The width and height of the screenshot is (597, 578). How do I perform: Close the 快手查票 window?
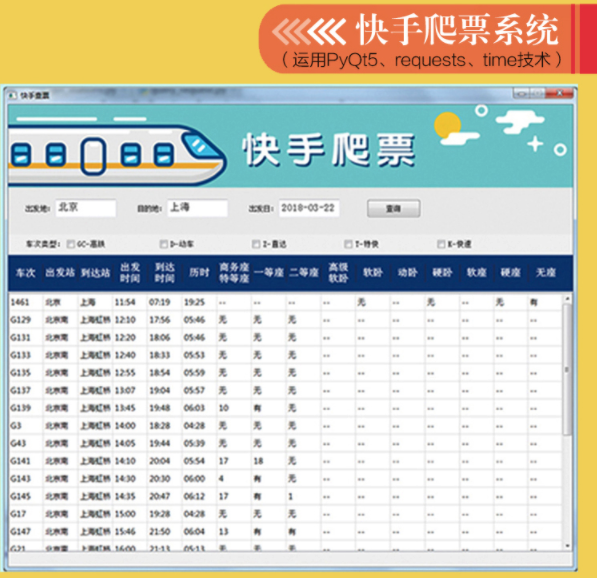tap(559, 93)
